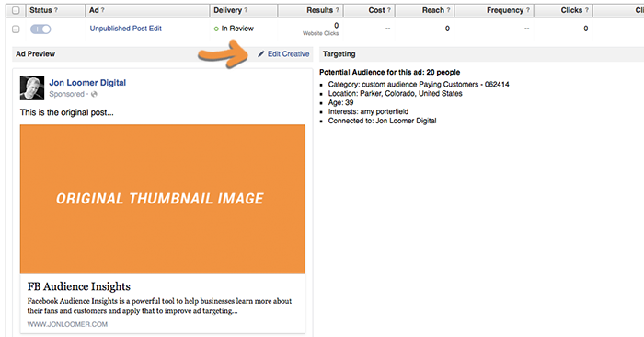This screenshot has width=644, height=337.
Task: Toggle the Unpublished Post Edit ad status switch
Action: 40,29
